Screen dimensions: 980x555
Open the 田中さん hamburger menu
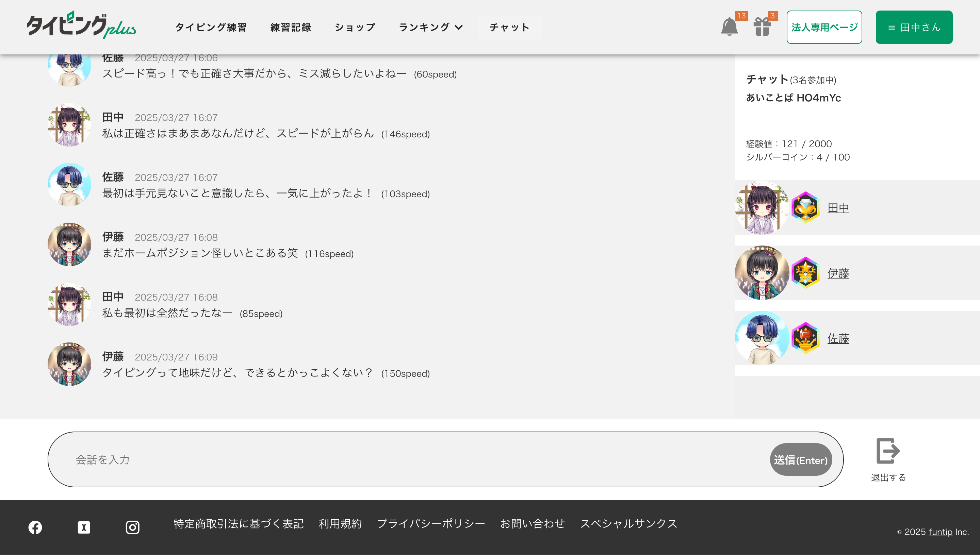pos(914,28)
